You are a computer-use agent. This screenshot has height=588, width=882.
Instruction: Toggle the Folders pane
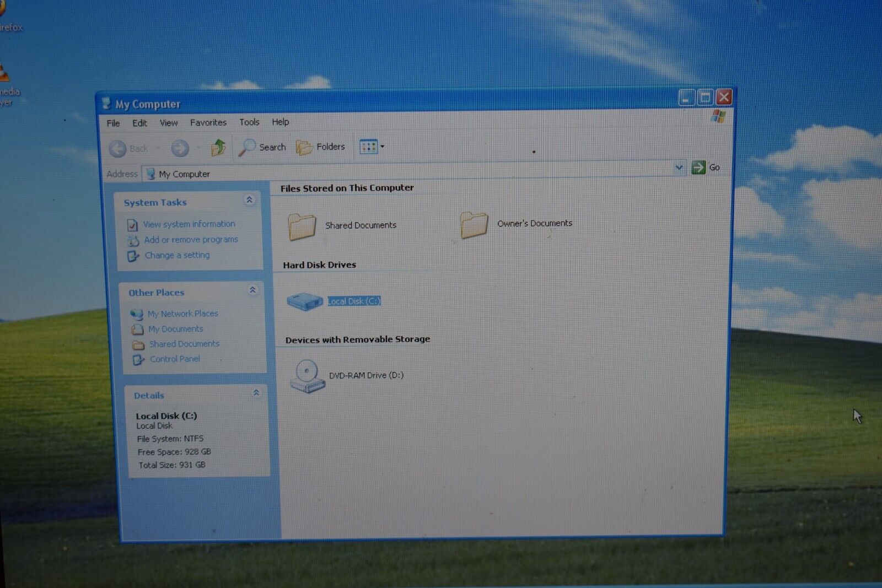pos(320,147)
